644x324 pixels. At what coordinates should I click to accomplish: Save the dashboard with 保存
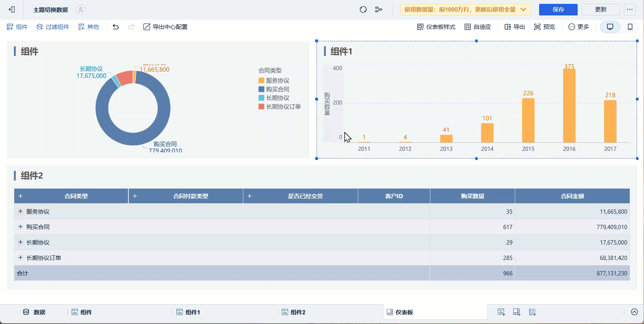coord(558,10)
